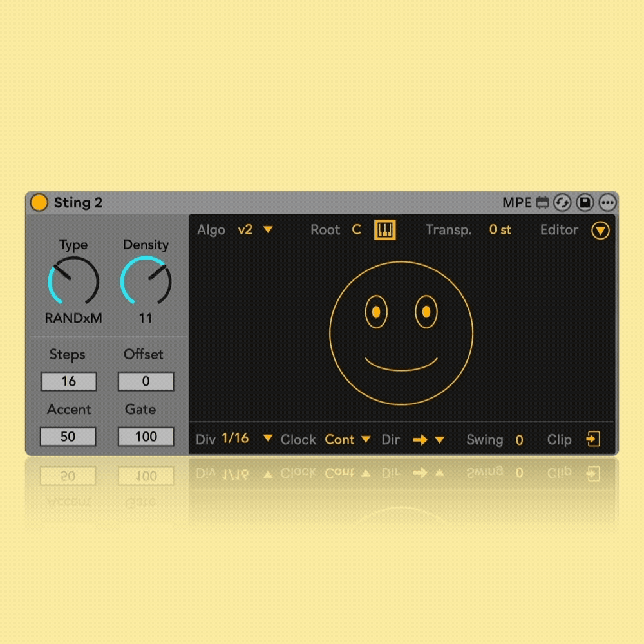Select the Offset value box

point(146,381)
